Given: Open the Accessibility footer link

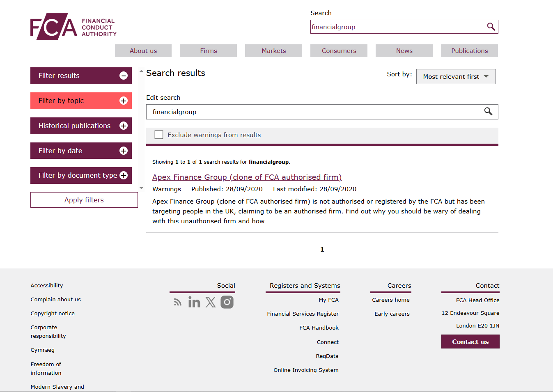Looking at the screenshot, I should pos(47,285).
